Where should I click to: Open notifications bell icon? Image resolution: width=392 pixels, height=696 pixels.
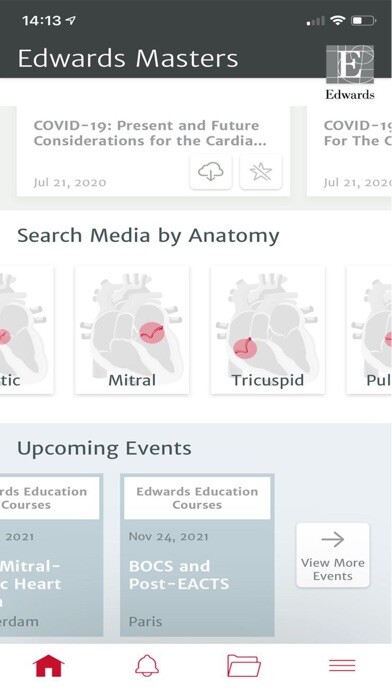coord(147,665)
